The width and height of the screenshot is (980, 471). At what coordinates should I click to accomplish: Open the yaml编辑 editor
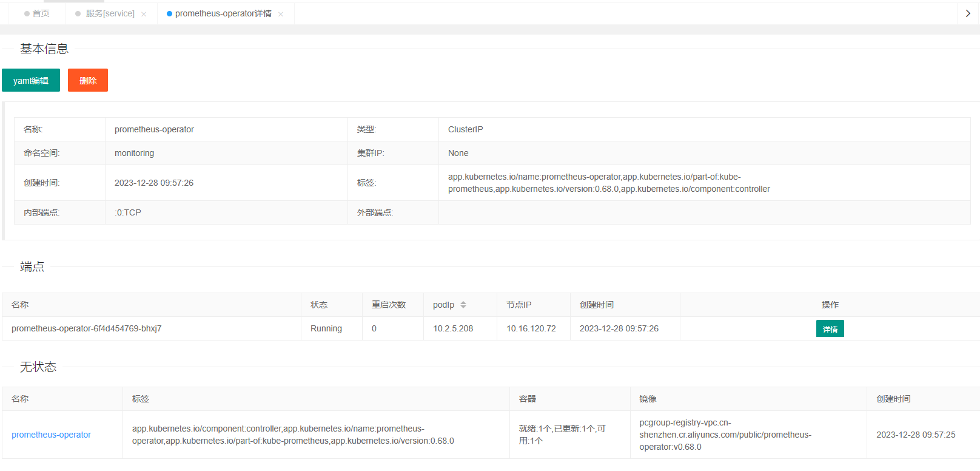pyautogui.click(x=31, y=80)
